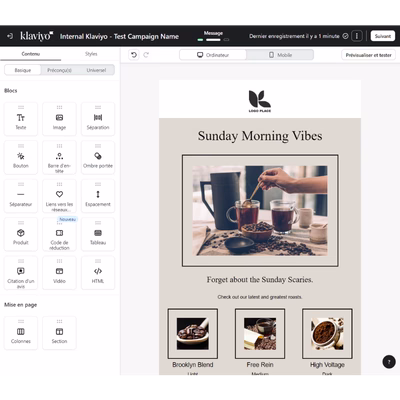Image resolution: width=400 pixels, height=400 pixels.
Task: Open the Styles tab
Action: click(x=91, y=54)
